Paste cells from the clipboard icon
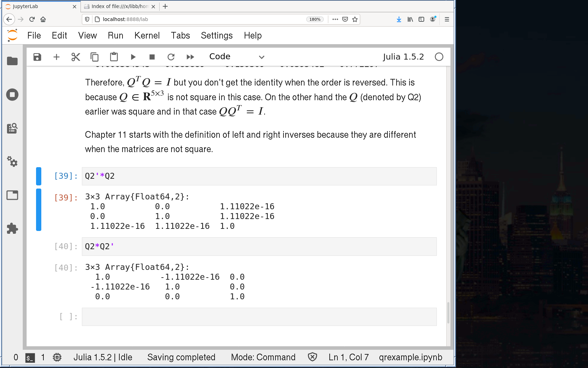 (114, 57)
